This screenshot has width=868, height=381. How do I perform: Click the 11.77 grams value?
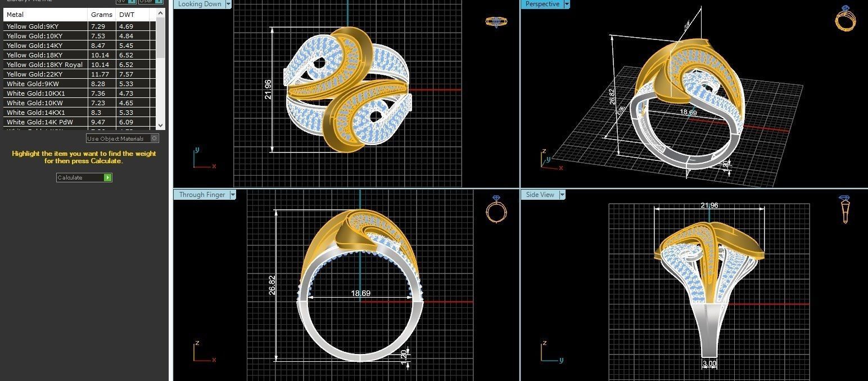100,74
